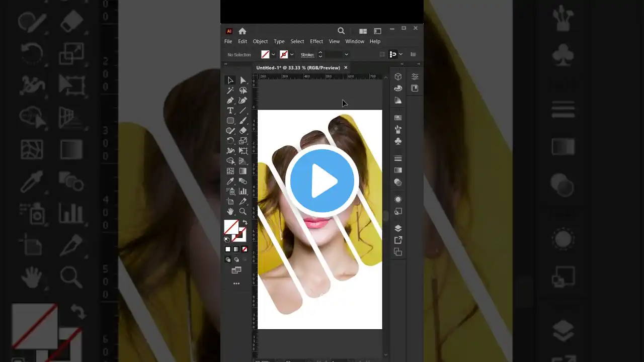Image resolution: width=644 pixels, height=362 pixels.
Task: Choose the Eyedropper tool
Action: [230, 181]
